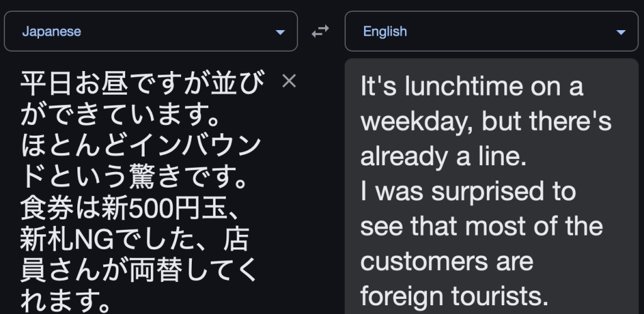Open the English target language dropdown
The width and height of the screenshot is (644, 314).
[x=491, y=31]
